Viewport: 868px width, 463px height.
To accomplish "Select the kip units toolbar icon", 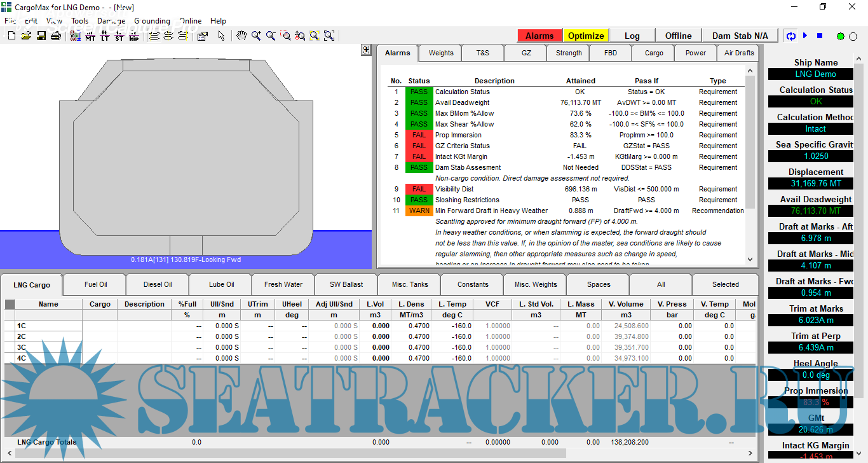I will click(x=134, y=36).
